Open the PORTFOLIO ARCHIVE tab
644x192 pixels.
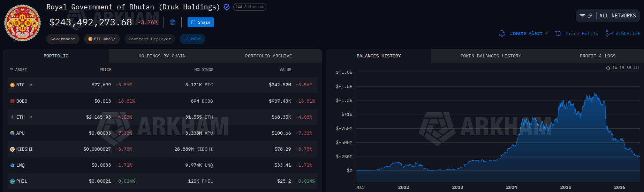coord(268,56)
